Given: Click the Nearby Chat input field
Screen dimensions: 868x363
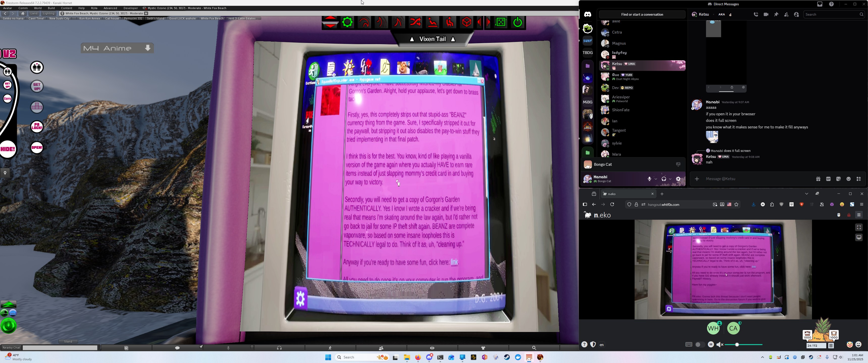Looking at the screenshot, I should [x=60, y=348].
